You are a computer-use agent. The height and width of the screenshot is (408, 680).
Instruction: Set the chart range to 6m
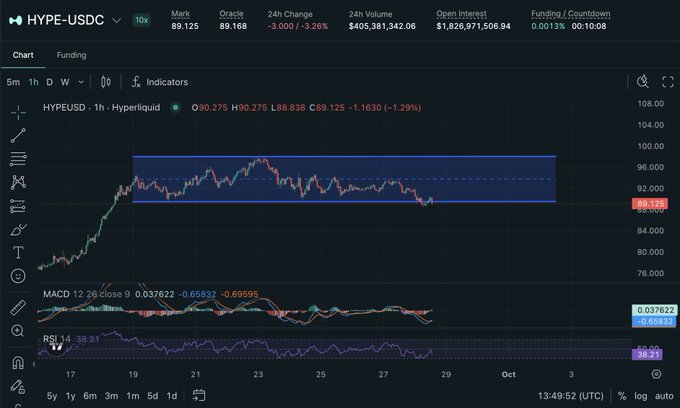90,396
